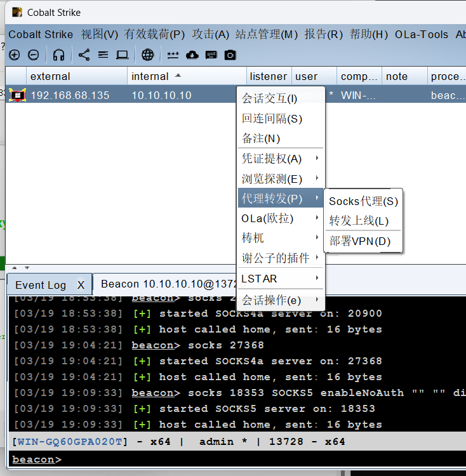Open the OLa-Tools menu
The image size is (466, 476).
tap(422, 35)
